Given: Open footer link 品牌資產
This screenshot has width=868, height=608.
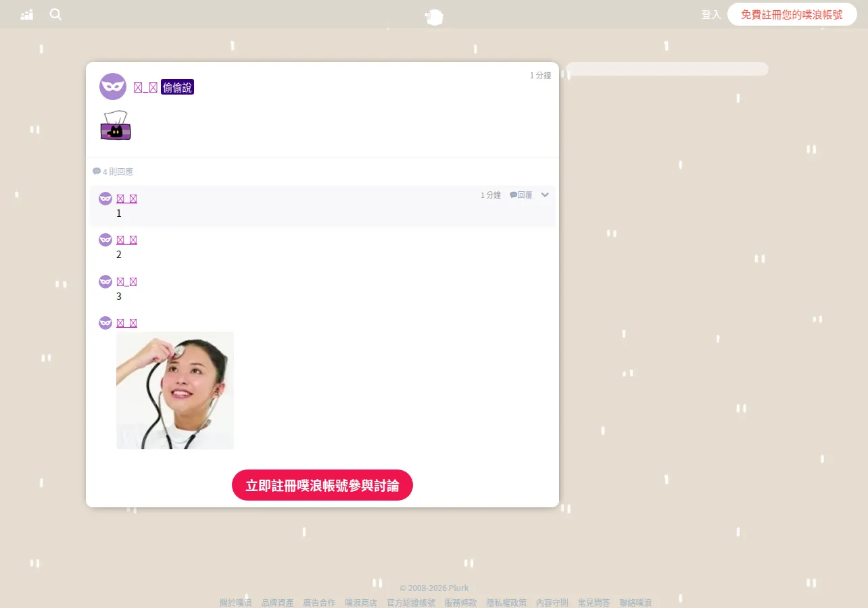Looking at the screenshot, I should click(278, 603).
